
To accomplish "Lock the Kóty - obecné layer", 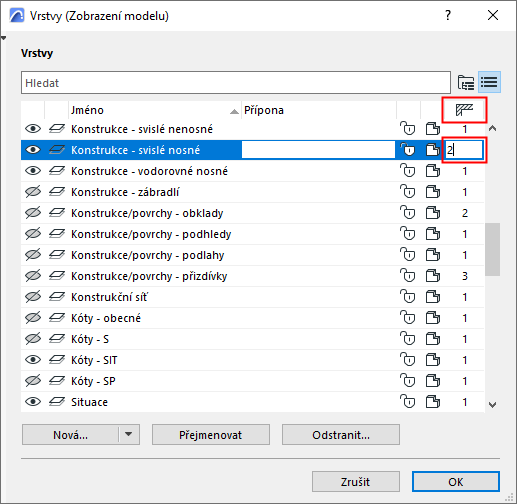I will pos(408,318).
